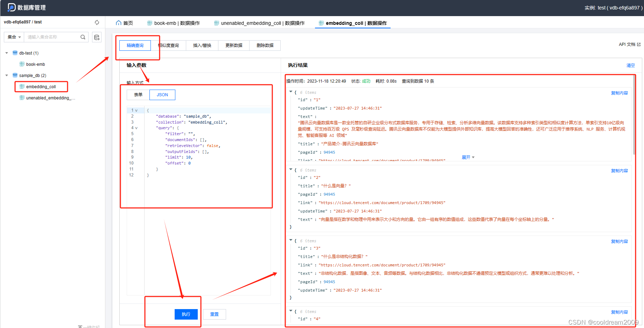The width and height of the screenshot is (644, 328).
Task: Click the 实例: test ( vdb-efq6a897 ) header text
Action: [613, 8]
